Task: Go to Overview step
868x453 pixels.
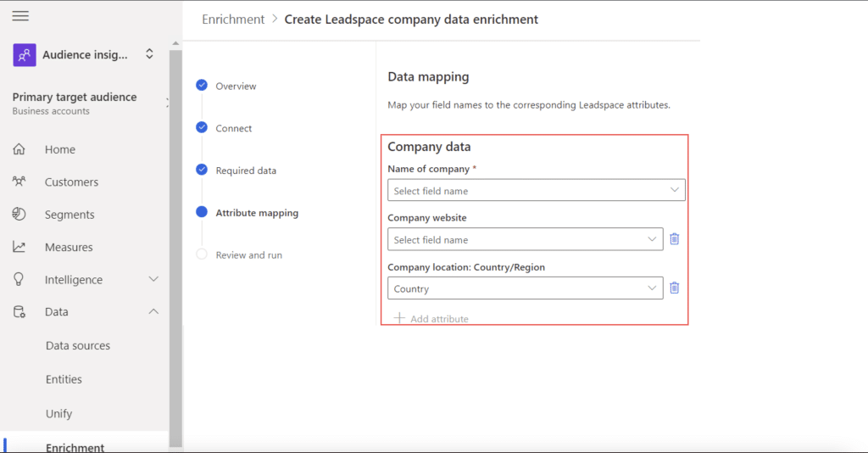Action: click(236, 87)
